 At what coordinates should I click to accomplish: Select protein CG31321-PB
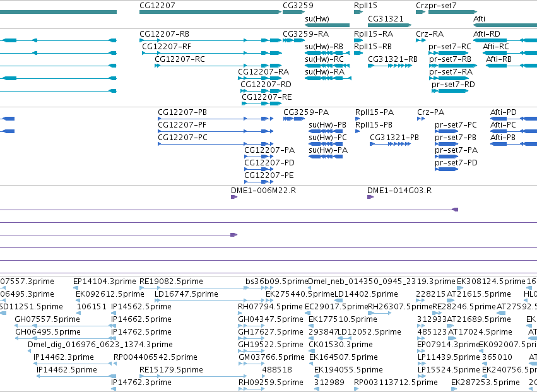391,145
